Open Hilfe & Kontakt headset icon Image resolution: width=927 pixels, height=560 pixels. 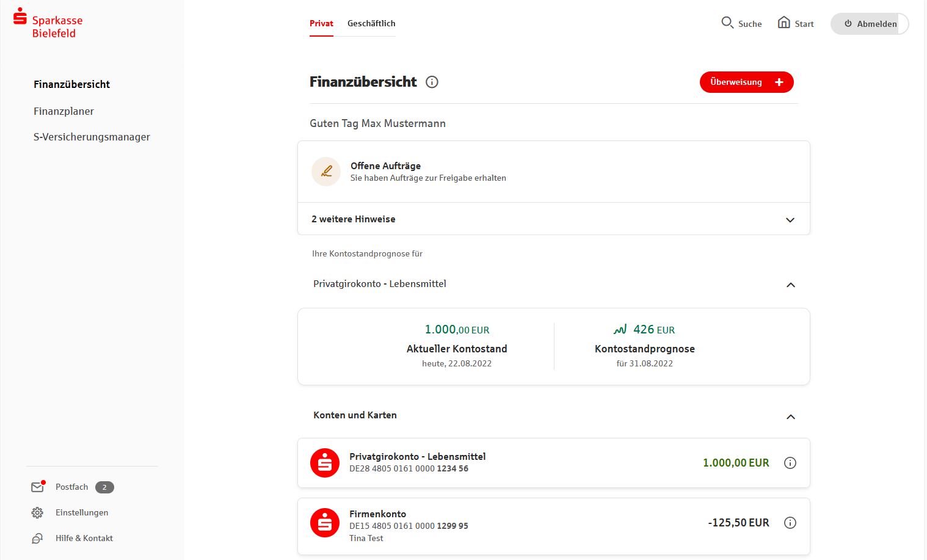point(37,538)
